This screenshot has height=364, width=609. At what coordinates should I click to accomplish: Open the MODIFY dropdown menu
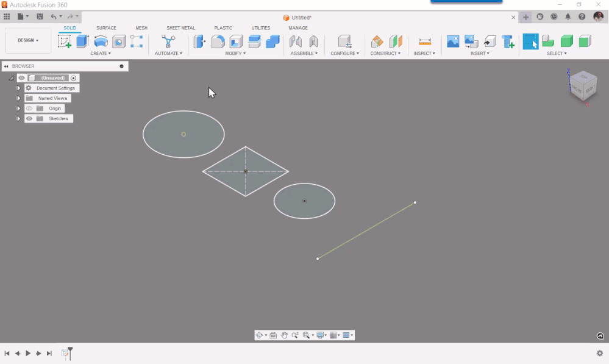click(x=235, y=53)
